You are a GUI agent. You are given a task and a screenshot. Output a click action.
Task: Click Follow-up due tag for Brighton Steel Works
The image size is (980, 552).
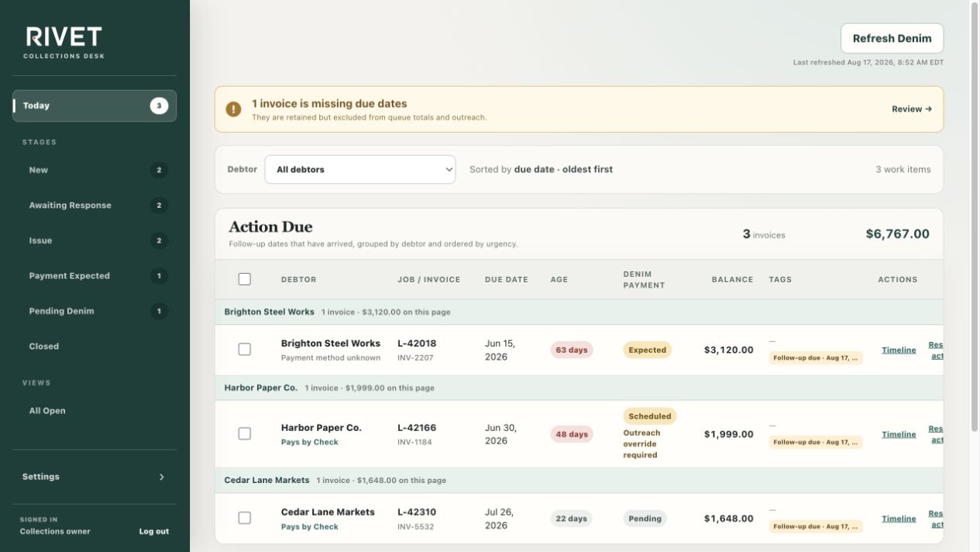tap(816, 358)
